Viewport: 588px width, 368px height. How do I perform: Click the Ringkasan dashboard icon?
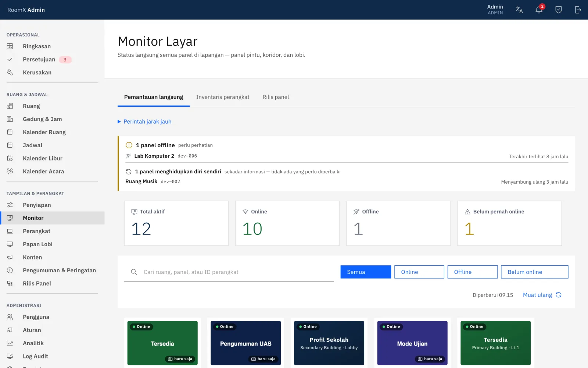[10, 46]
